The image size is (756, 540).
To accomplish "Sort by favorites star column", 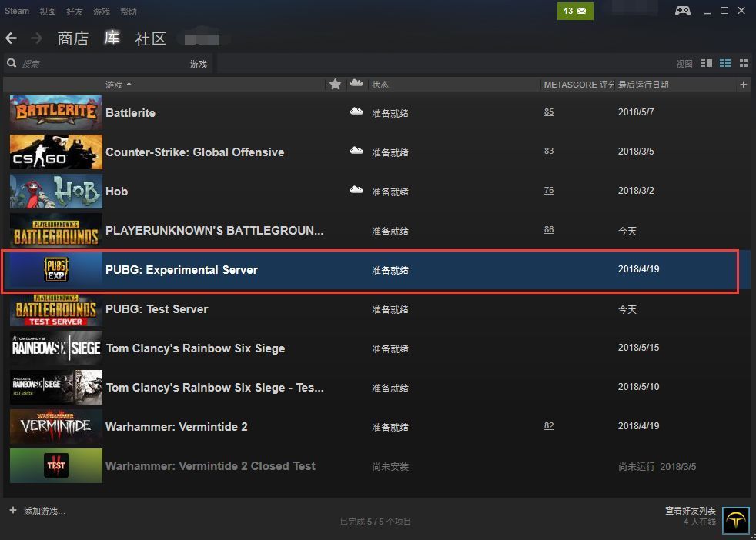I will 335,85.
